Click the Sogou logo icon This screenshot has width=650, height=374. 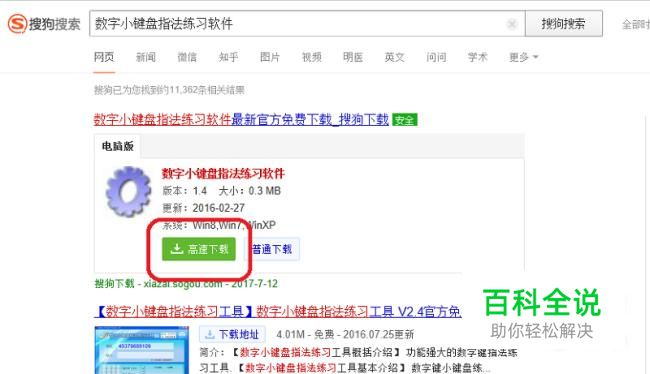pyautogui.click(x=17, y=24)
